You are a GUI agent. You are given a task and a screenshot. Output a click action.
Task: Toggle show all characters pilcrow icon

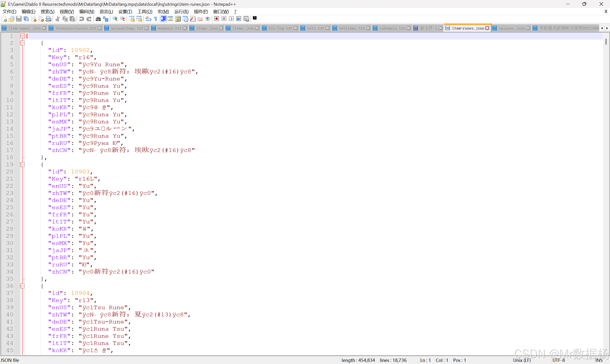(156, 19)
